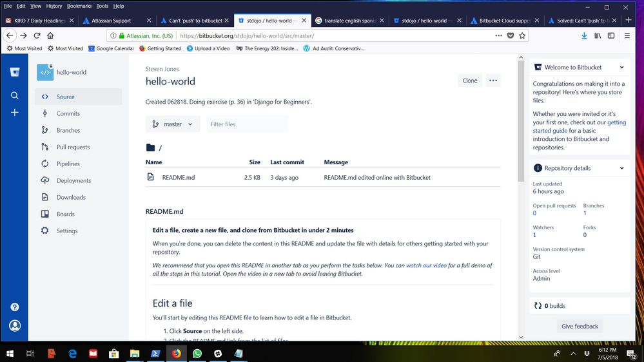Open the Tools menu
This screenshot has height=362, width=644.
[102, 6]
